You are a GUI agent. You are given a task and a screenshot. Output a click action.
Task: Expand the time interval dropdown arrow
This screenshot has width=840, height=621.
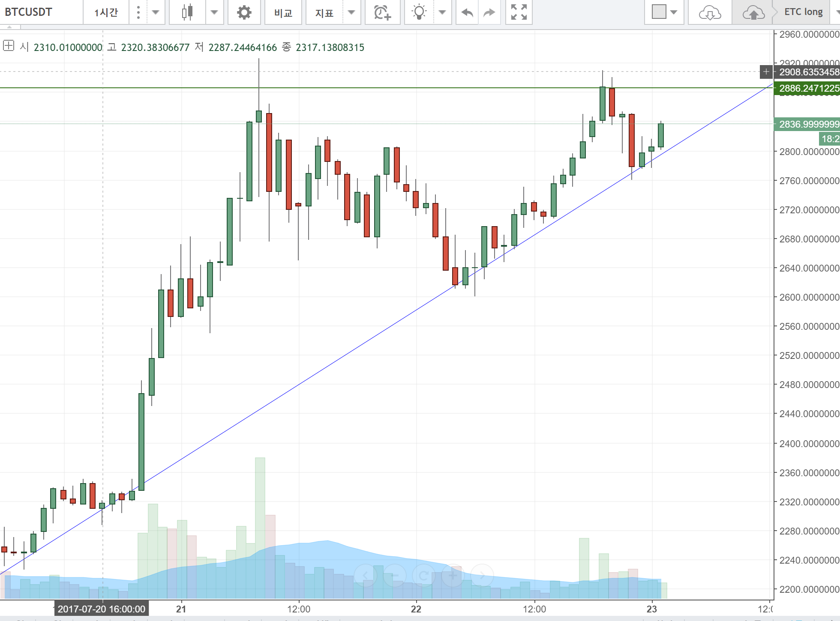point(156,12)
